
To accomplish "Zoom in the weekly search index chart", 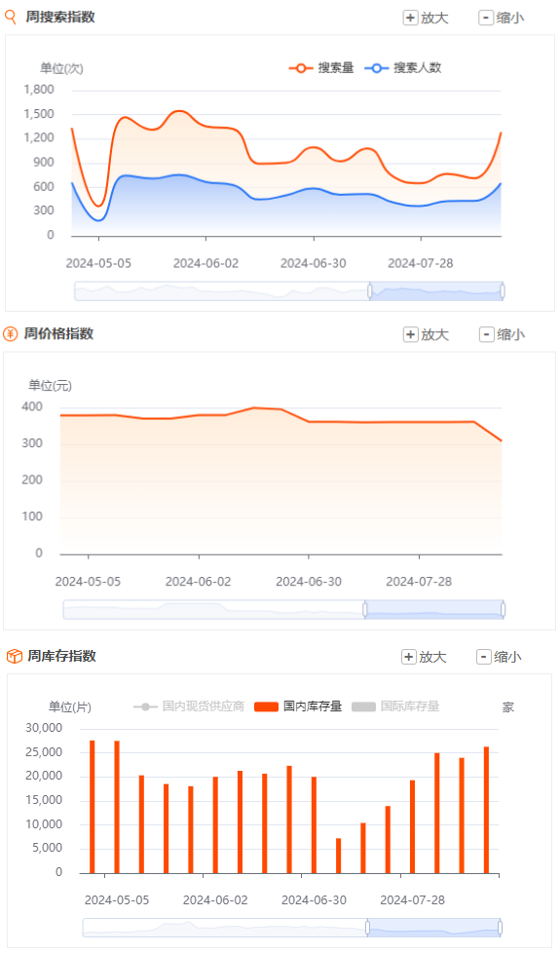I will pyautogui.click(x=426, y=18).
